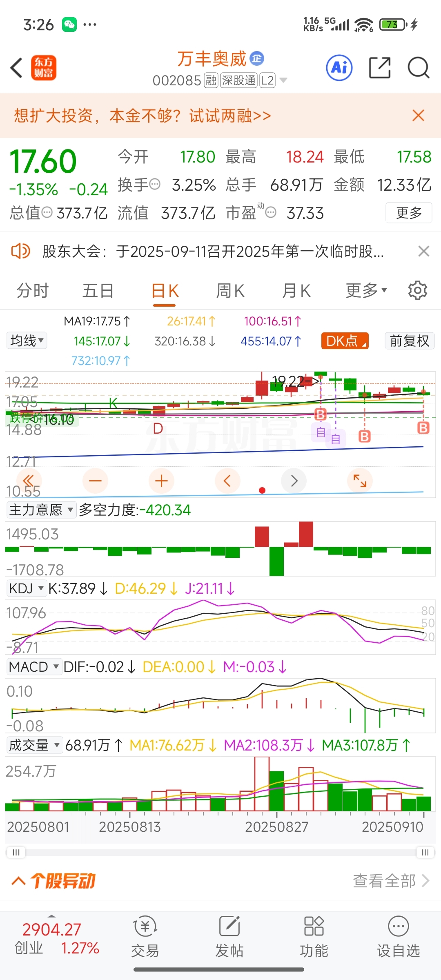Open chart settings gear icon

click(417, 291)
